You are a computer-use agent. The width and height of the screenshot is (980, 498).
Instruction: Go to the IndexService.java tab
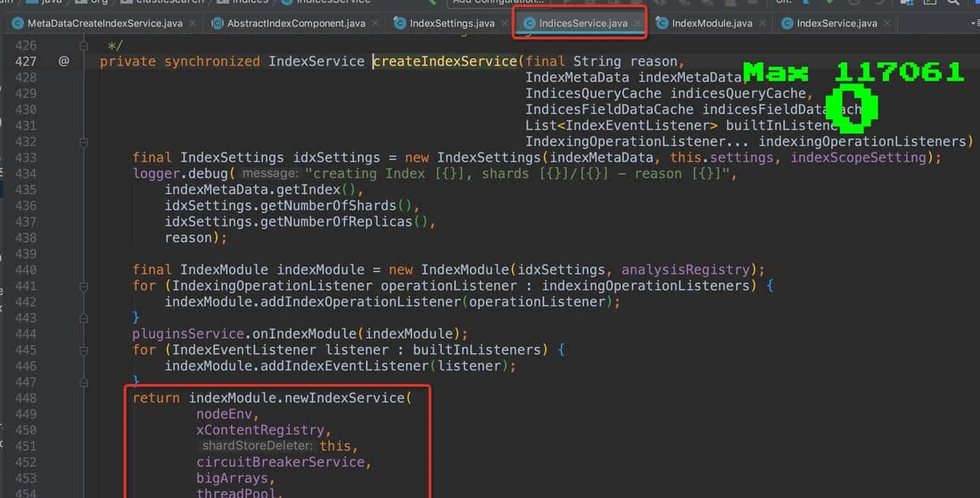tap(836, 23)
